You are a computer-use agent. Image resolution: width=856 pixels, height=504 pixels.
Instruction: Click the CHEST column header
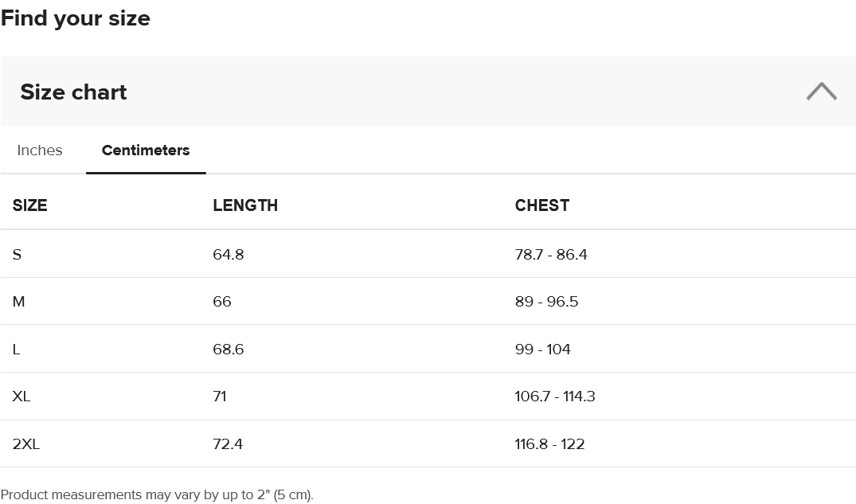point(541,205)
